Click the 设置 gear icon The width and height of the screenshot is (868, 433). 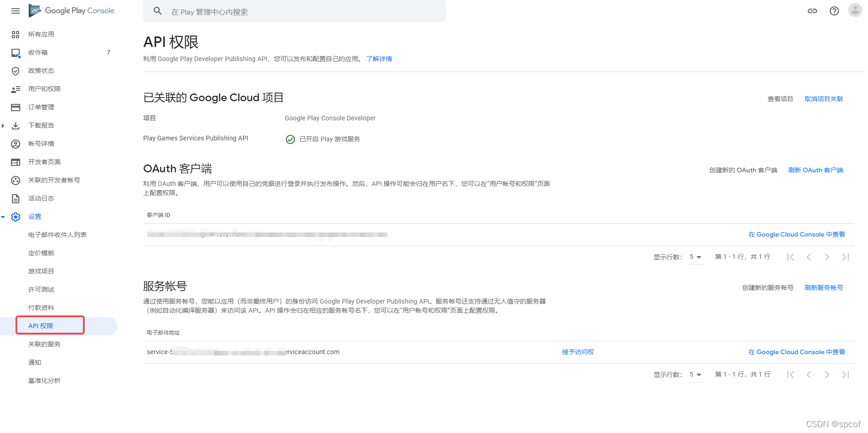[15, 216]
